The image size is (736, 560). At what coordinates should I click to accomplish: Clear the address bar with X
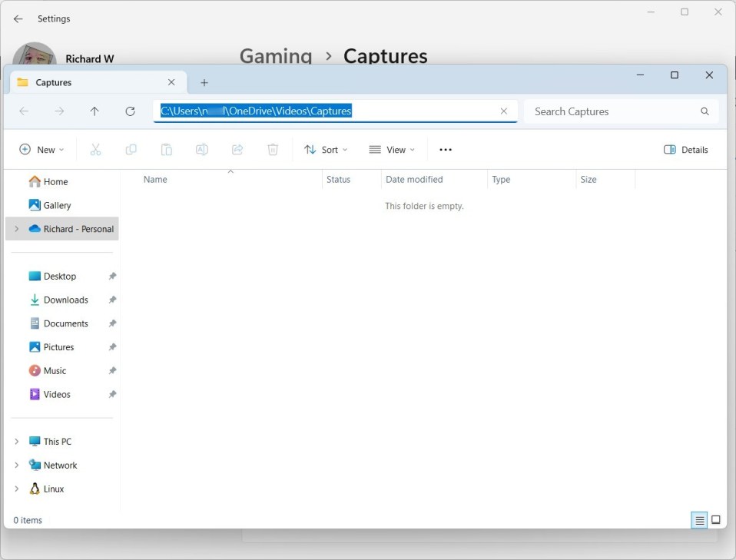pyautogui.click(x=504, y=111)
